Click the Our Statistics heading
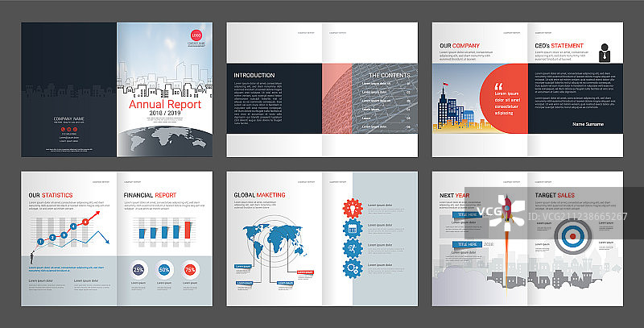 [x=51, y=195]
